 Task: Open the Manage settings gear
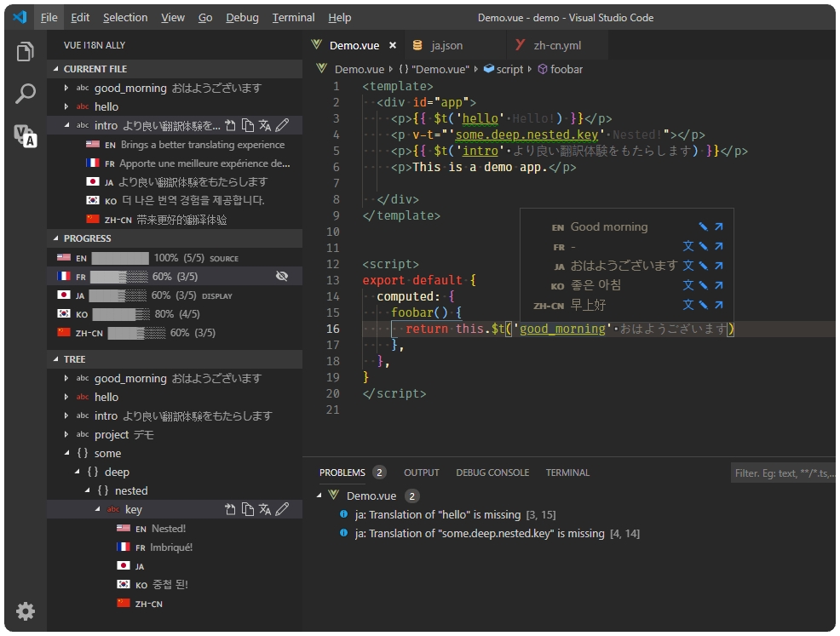(26, 610)
